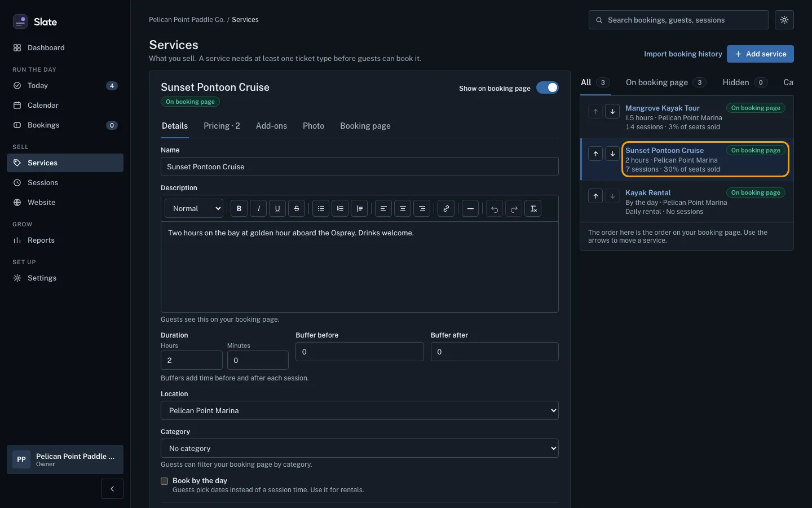Open the Normal text style dropdown
Screen dimensions: 812x508
pos(194,209)
